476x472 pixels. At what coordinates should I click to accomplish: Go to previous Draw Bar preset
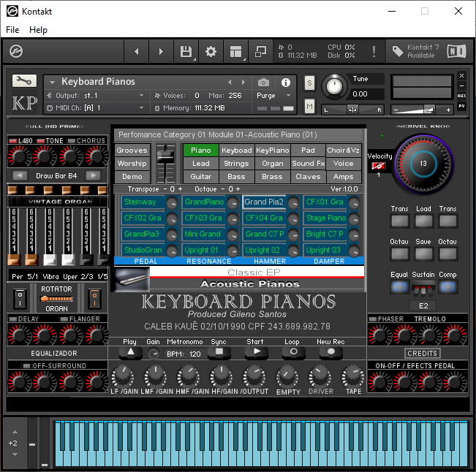click(x=20, y=175)
